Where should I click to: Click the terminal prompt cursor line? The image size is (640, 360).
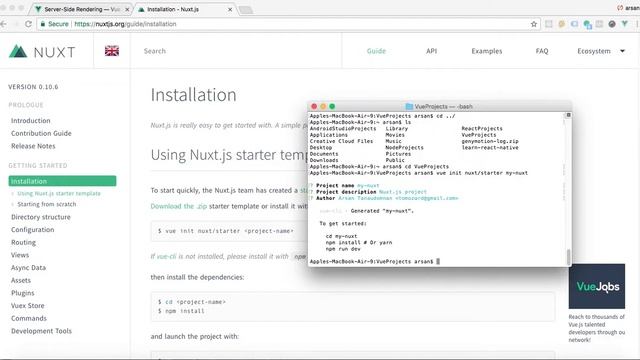tap(374, 261)
